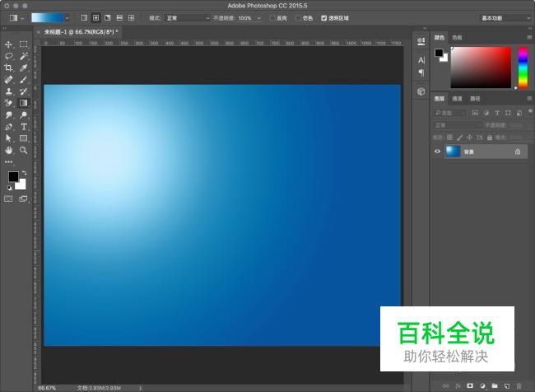This screenshot has height=392, width=535.
Task: Hide the 背景 layer via eye icon
Action: coord(438,152)
